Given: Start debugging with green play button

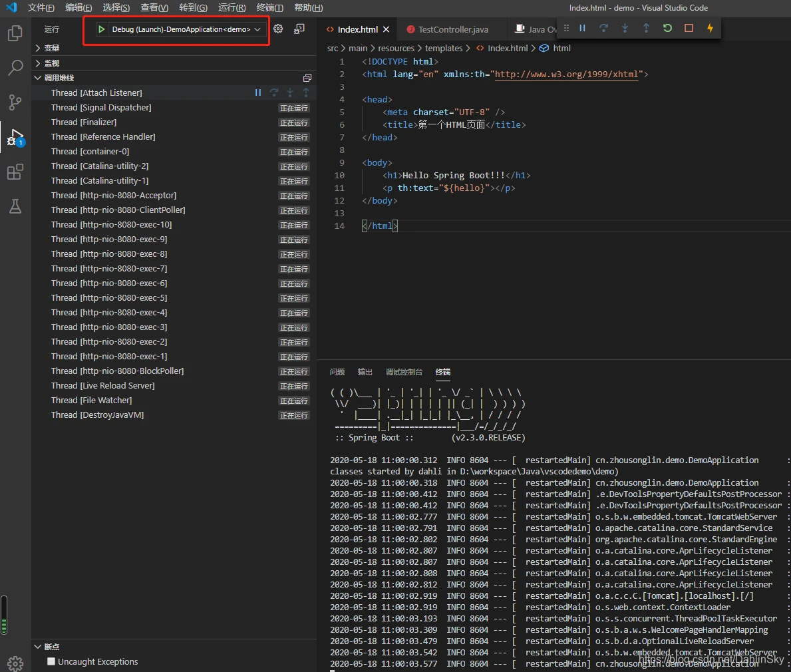Looking at the screenshot, I should [101, 29].
